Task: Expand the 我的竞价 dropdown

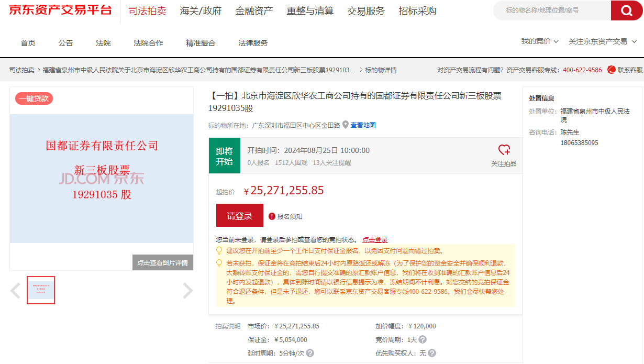Action: 540,41
